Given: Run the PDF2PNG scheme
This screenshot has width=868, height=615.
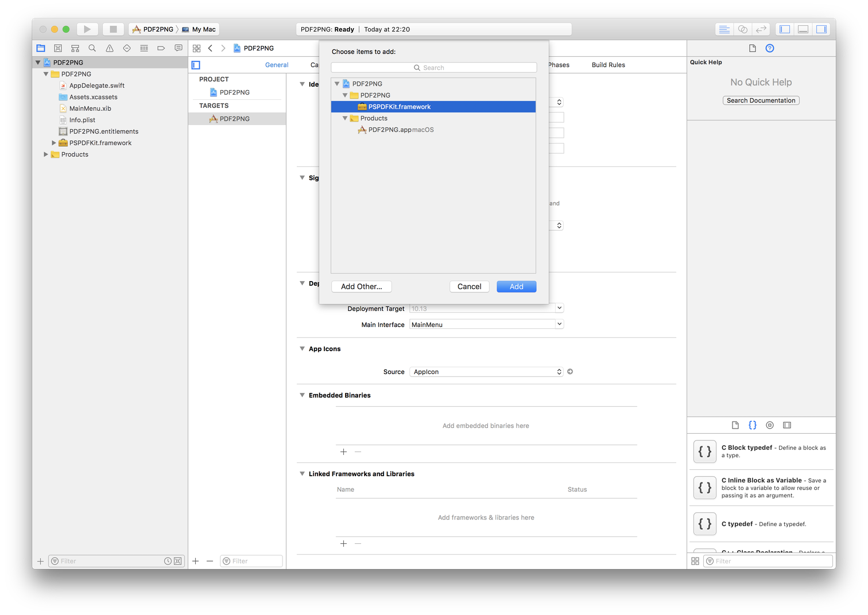Looking at the screenshot, I should [x=87, y=29].
